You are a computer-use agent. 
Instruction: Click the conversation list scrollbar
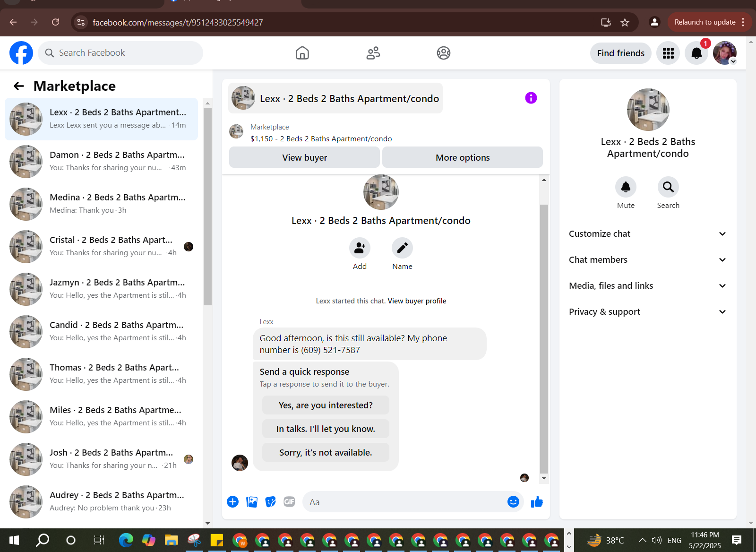[207, 207]
